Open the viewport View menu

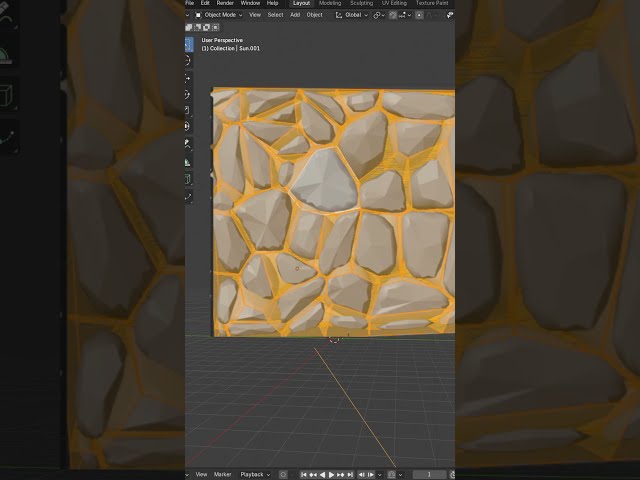[255, 15]
